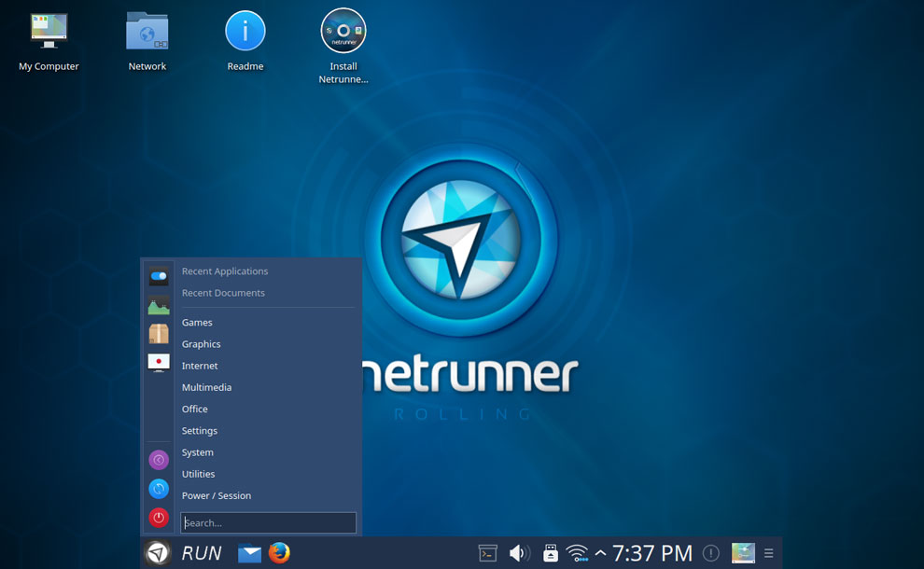924x569 pixels.
Task: Expand hidden tray icons with the up arrow
Action: coord(600,553)
